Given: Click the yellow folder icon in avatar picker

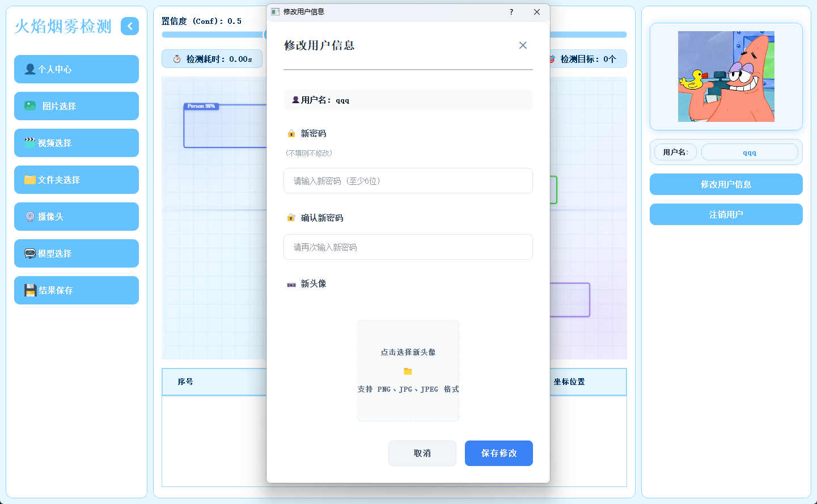Looking at the screenshot, I should click(x=408, y=371).
